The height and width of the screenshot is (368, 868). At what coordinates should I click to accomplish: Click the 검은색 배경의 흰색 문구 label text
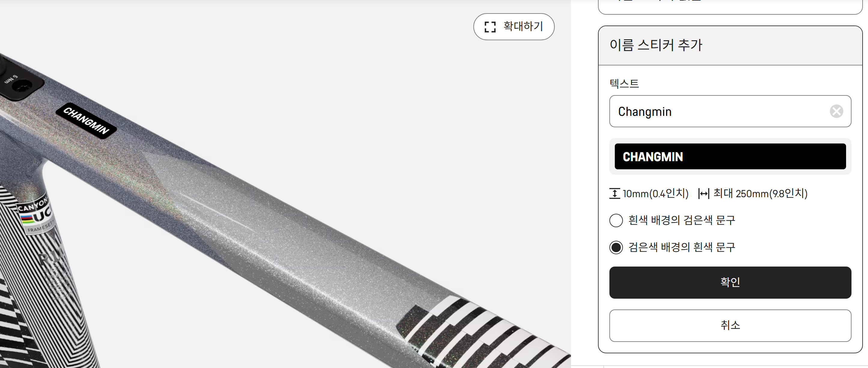tap(682, 247)
